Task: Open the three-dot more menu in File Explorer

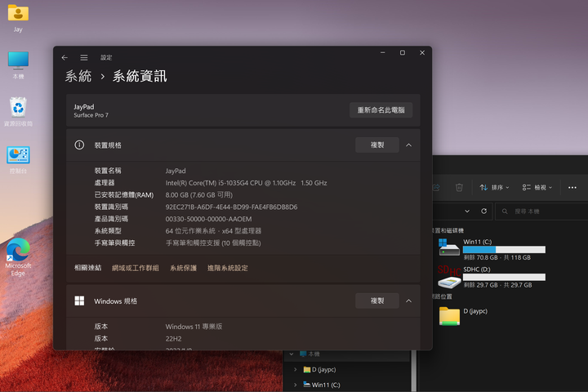Action: click(572, 187)
